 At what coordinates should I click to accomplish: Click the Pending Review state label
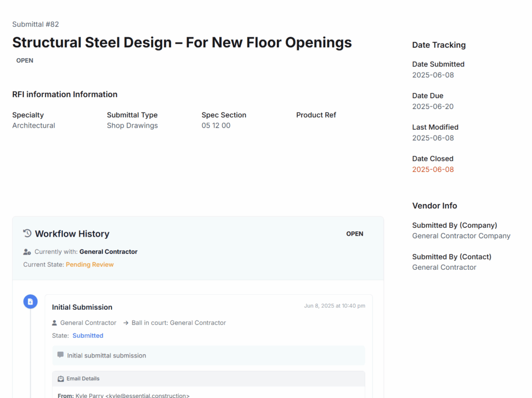click(89, 265)
